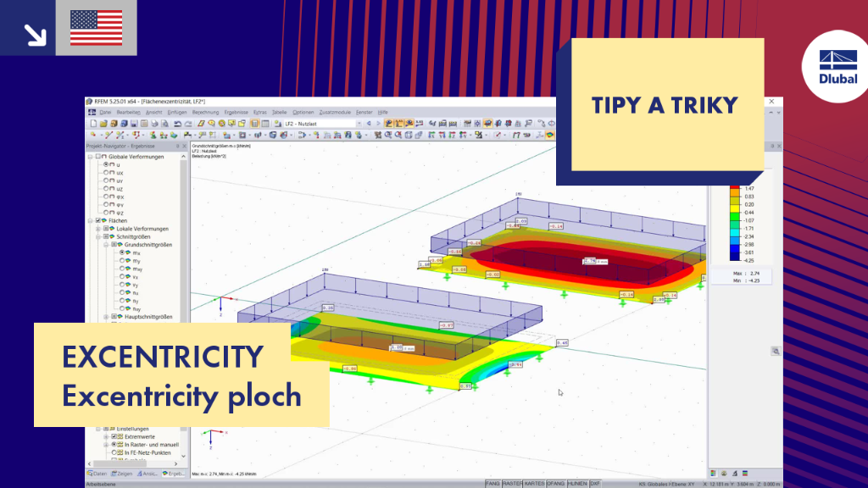
Task: Open the Zusatzmodule menu
Action: (x=335, y=113)
